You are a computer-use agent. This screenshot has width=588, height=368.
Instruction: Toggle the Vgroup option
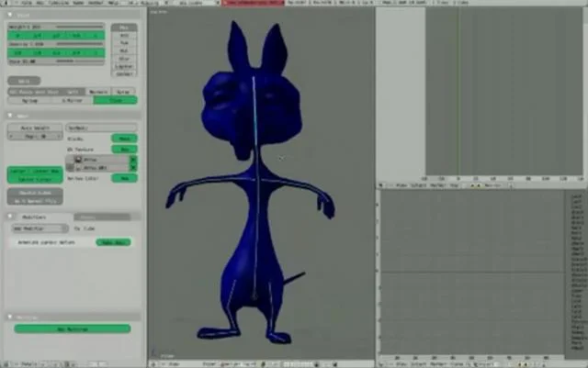(x=29, y=100)
